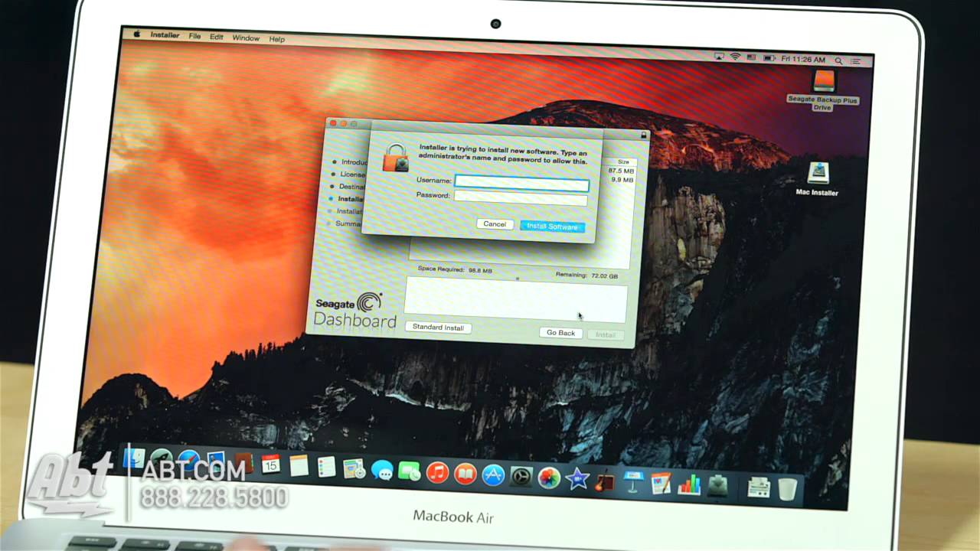This screenshot has width=980, height=551.
Task: Click the Installer icon in the dock
Action: pyautogui.click(x=718, y=486)
